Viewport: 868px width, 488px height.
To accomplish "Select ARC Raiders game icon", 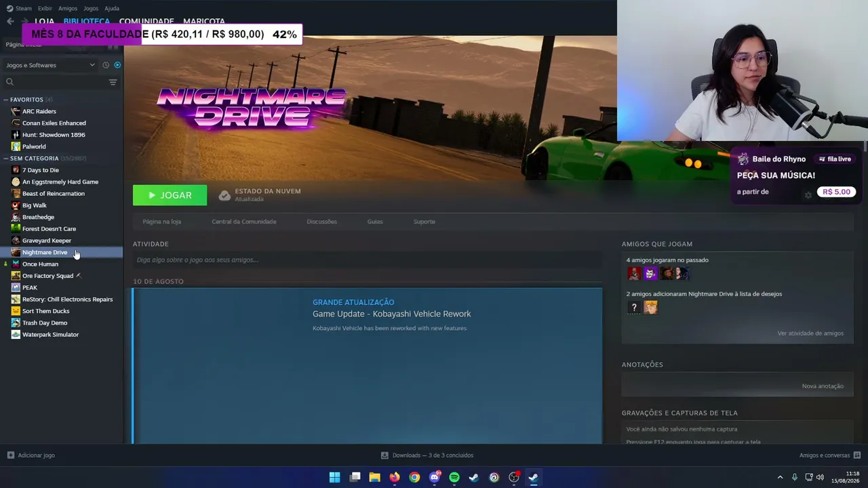I will coord(16,111).
